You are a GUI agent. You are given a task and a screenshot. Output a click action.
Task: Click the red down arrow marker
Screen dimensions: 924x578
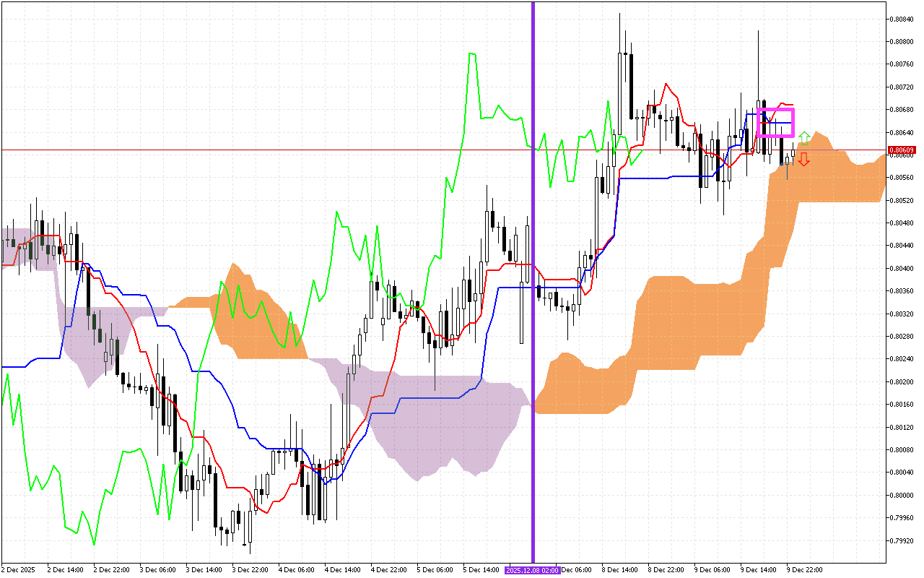coord(803,159)
